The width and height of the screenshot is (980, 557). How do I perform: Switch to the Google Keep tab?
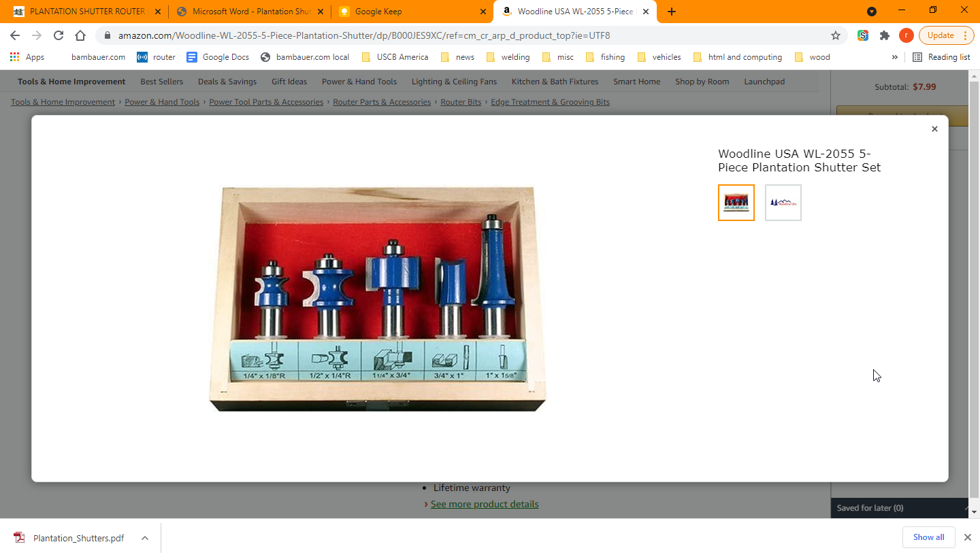click(x=412, y=12)
